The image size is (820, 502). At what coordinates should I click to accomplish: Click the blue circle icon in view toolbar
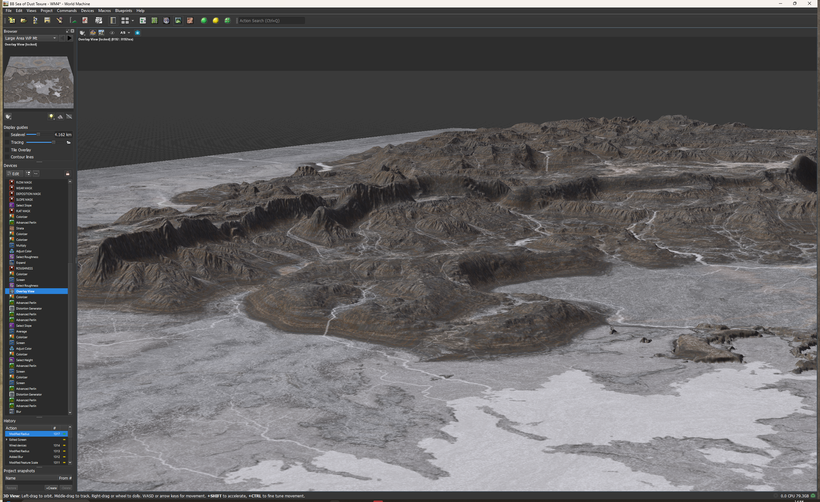coord(137,33)
